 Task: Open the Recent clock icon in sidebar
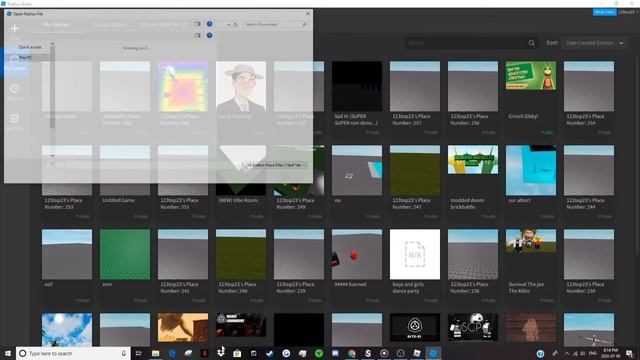tap(14, 88)
